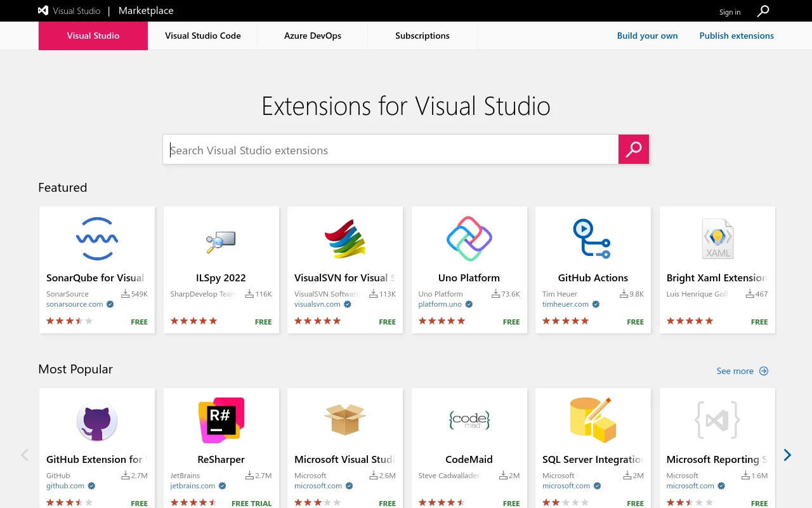Open the search magnifier in top header
The height and width of the screenshot is (508, 812).
(x=763, y=11)
